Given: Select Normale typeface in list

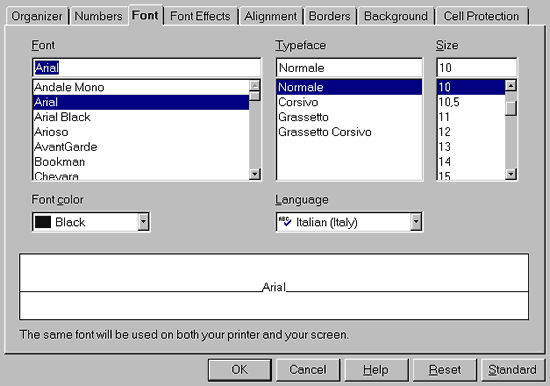Looking at the screenshot, I should [x=349, y=87].
